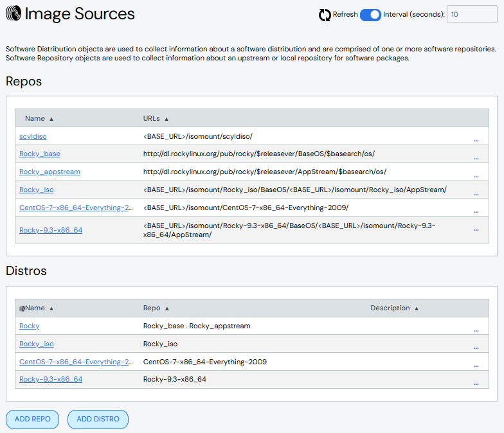Image resolution: width=504 pixels, height=433 pixels.
Task: Open Rocky-9.3-x86_64 link in Repos table
Action: click(x=51, y=230)
